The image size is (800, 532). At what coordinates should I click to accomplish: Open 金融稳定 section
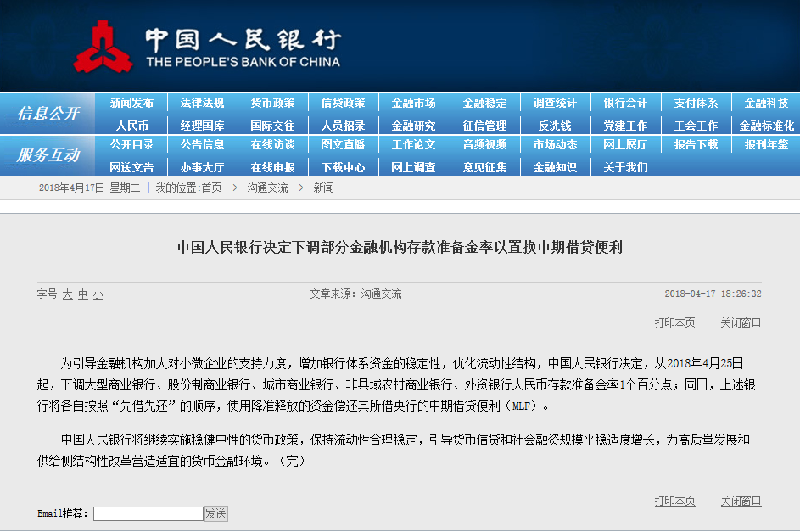[484, 103]
